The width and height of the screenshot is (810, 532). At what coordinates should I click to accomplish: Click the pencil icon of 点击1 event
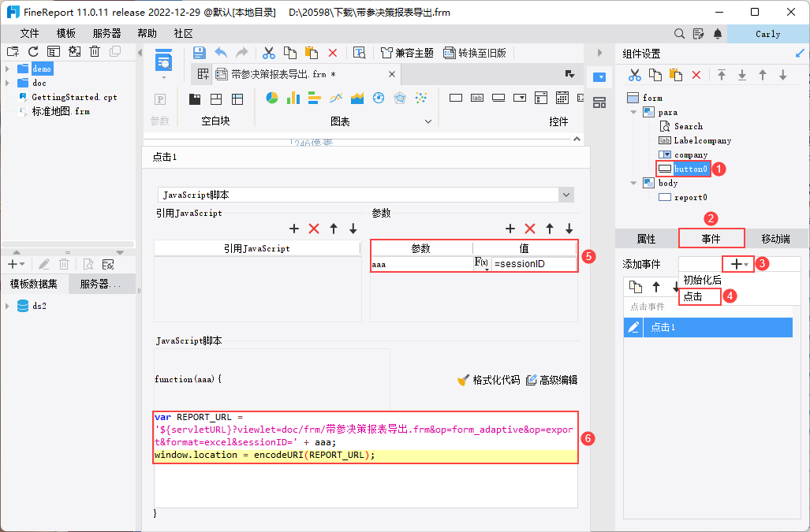pyautogui.click(x=633, y=327)
